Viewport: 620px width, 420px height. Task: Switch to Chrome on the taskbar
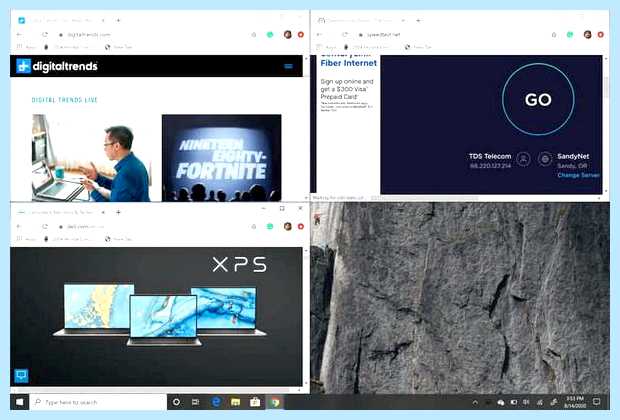point(275,402)
